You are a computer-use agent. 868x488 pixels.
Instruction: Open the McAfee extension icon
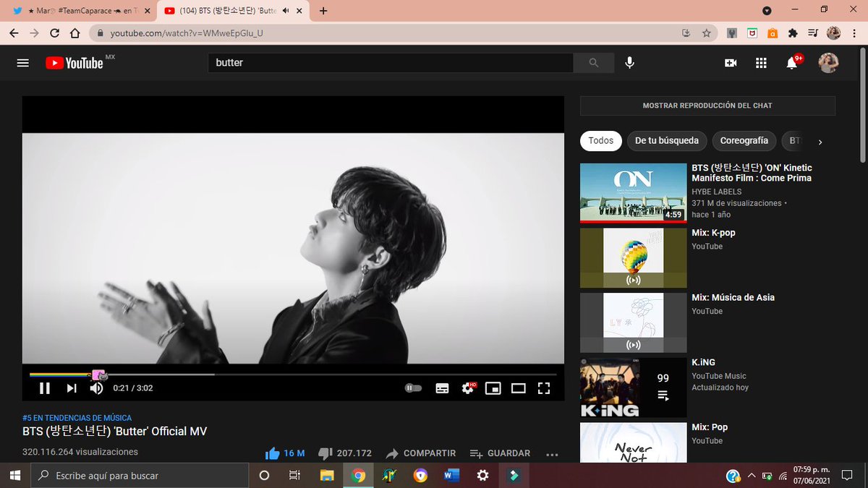click(752, 33)
